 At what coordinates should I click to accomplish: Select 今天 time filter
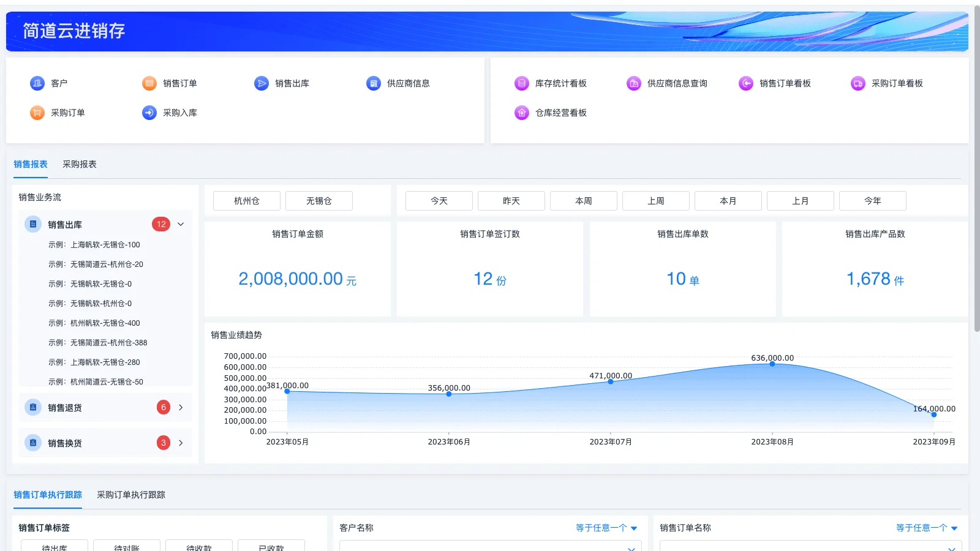point(439,201)
